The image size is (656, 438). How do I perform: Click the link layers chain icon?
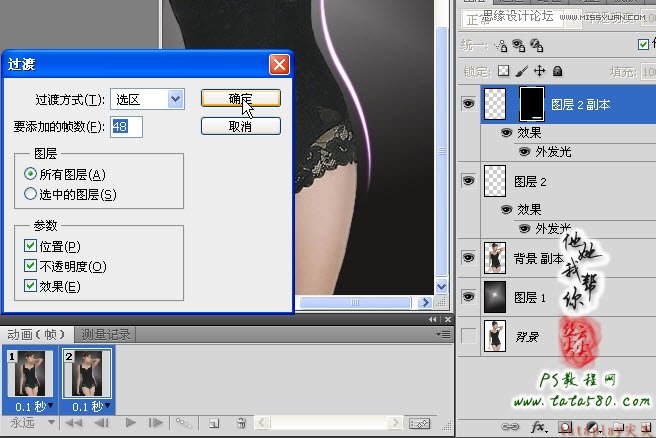[x=512, y=427]
